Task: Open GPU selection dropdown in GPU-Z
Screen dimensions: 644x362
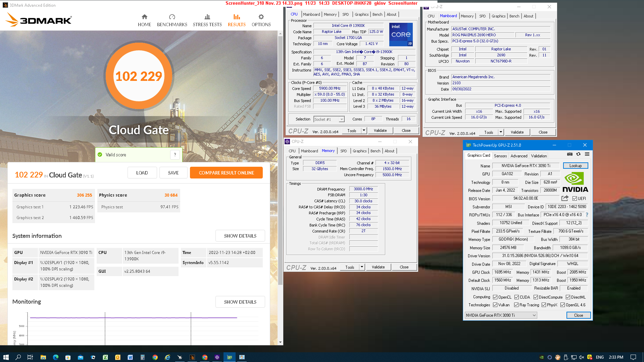Action: pos(501,315)
